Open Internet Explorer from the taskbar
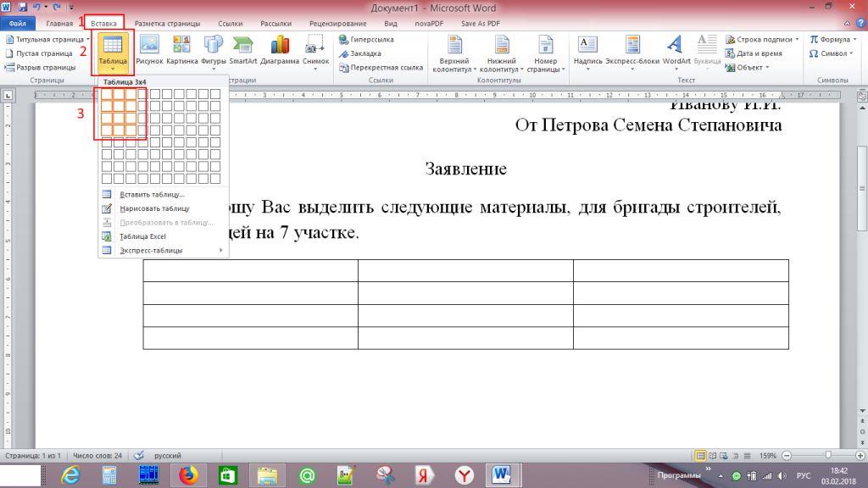868x488 pixels. pyautogui.click(x=70, y=475)
